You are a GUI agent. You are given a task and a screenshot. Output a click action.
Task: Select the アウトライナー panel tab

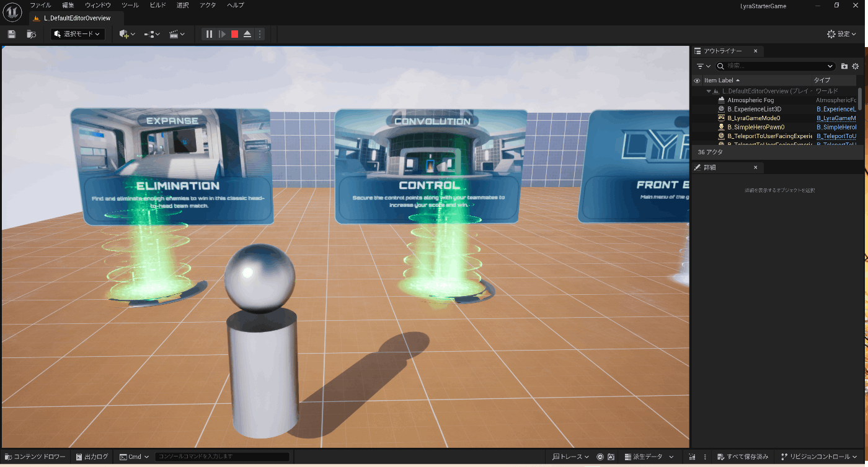[722, 51]
